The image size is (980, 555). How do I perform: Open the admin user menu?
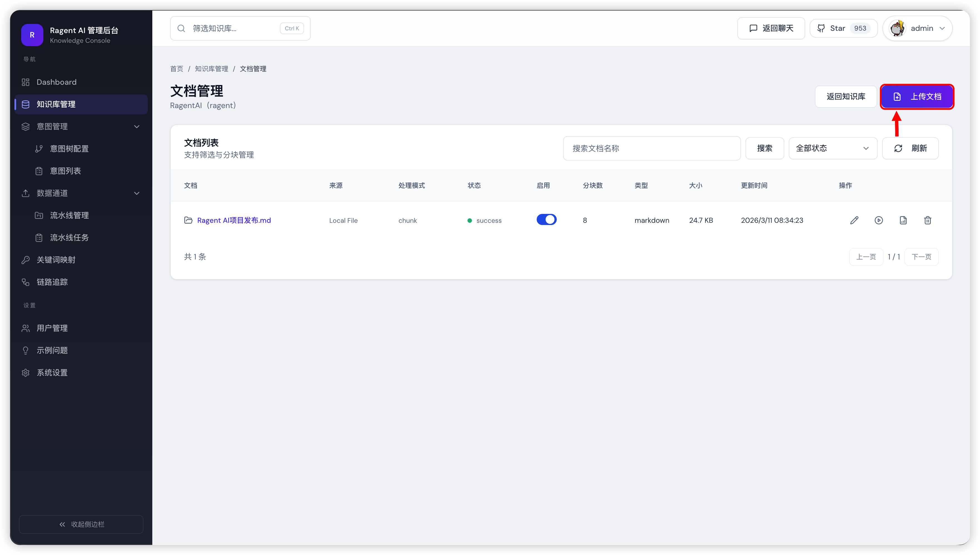[917, 28]
